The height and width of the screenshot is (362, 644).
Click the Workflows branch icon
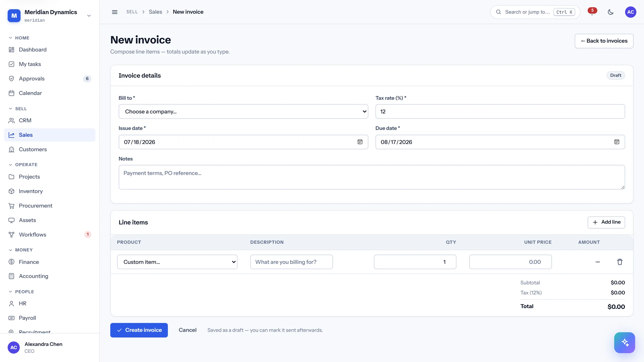click(x=11, y=235)
